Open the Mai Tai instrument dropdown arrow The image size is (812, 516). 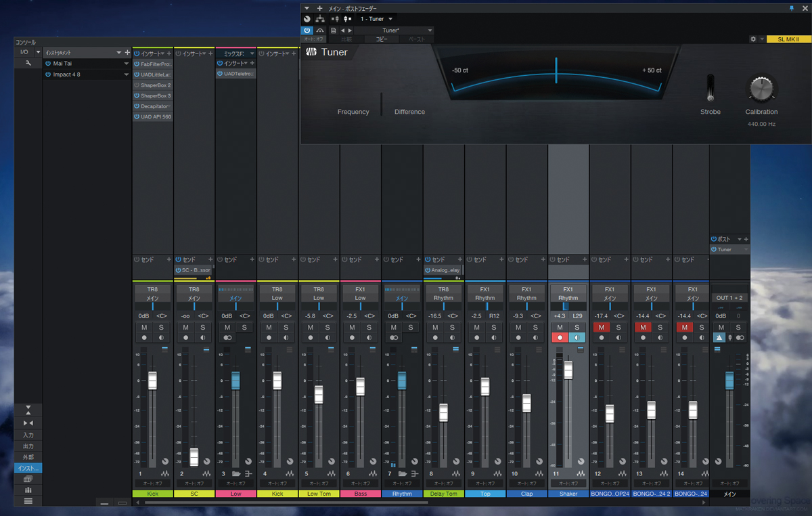click(x=126, y=64)
